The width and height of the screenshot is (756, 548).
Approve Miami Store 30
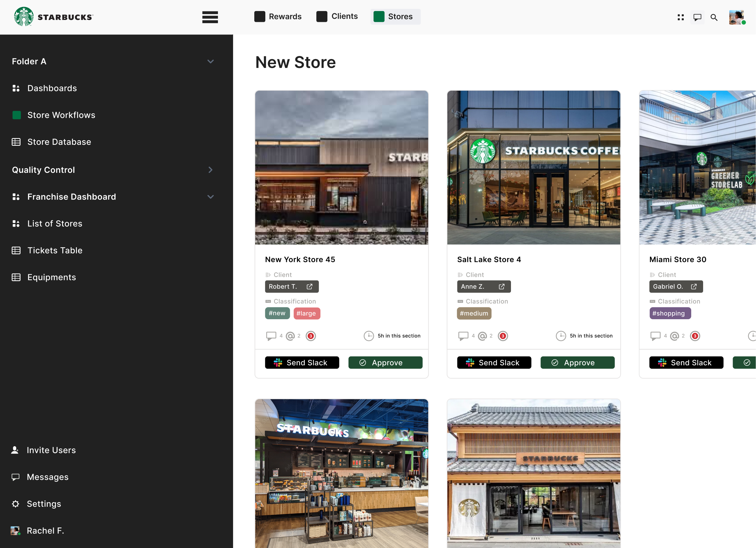[x=745, y=363]
